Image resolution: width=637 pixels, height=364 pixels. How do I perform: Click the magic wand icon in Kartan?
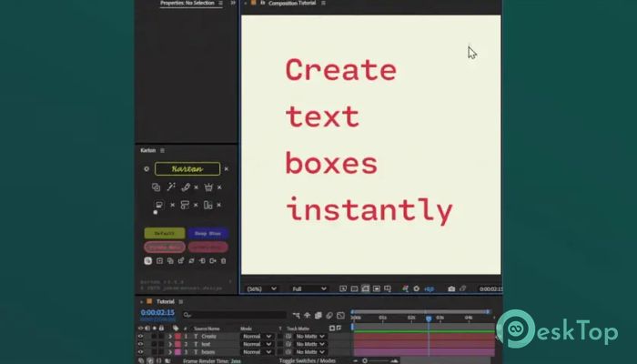171,187
